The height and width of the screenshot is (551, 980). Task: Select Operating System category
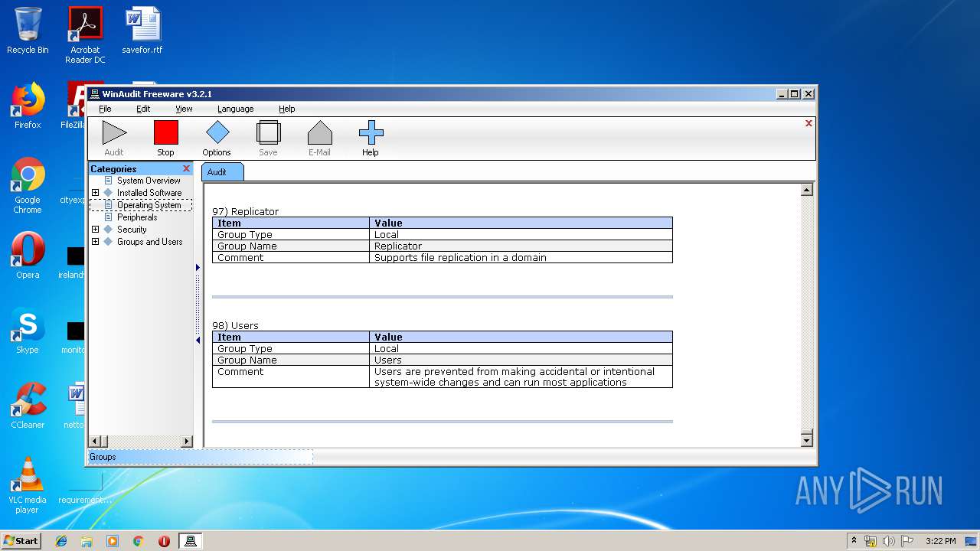tap(149, 205)
